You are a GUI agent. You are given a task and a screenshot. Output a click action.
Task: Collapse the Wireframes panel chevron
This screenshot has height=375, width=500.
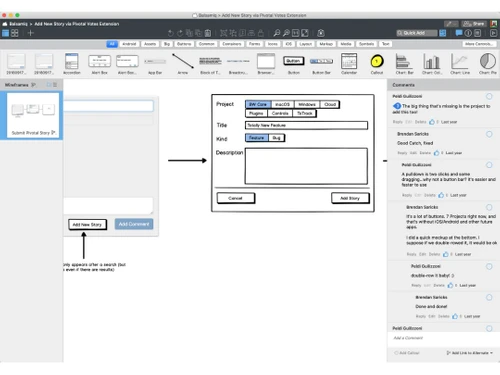pyautogui.click(x=33, y=85)
